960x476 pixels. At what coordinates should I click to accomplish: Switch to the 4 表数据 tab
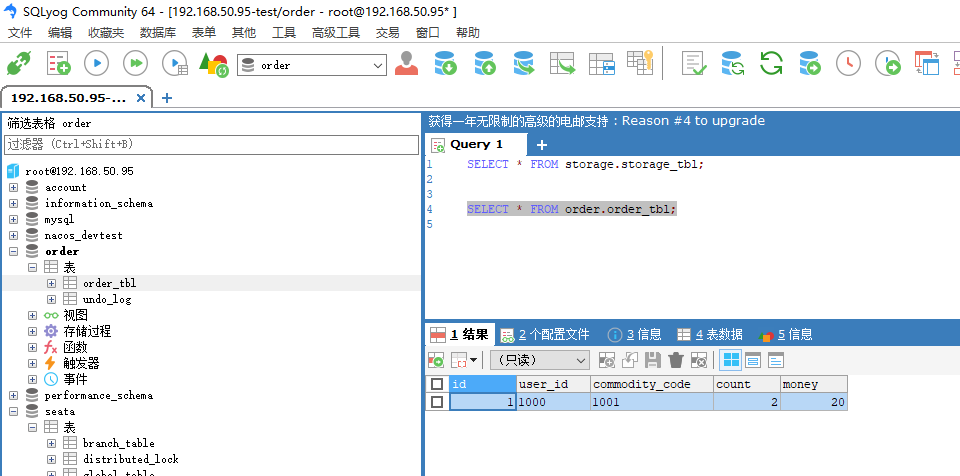pos(710,334)
